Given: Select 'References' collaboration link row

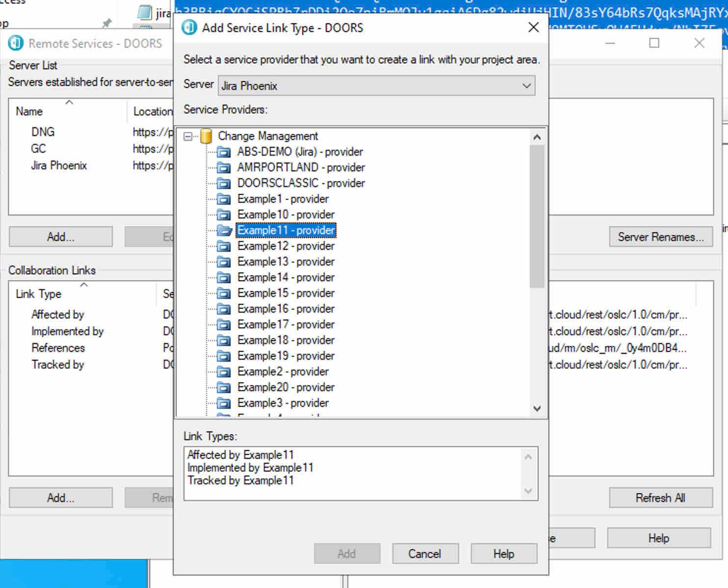Looking at the screenshot, I should coord(58,348).
